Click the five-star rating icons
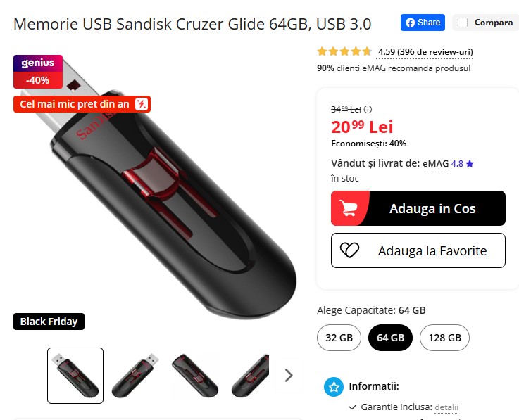Image resolution: width=519 pixels, height=420 pixels. click(344, 51)
